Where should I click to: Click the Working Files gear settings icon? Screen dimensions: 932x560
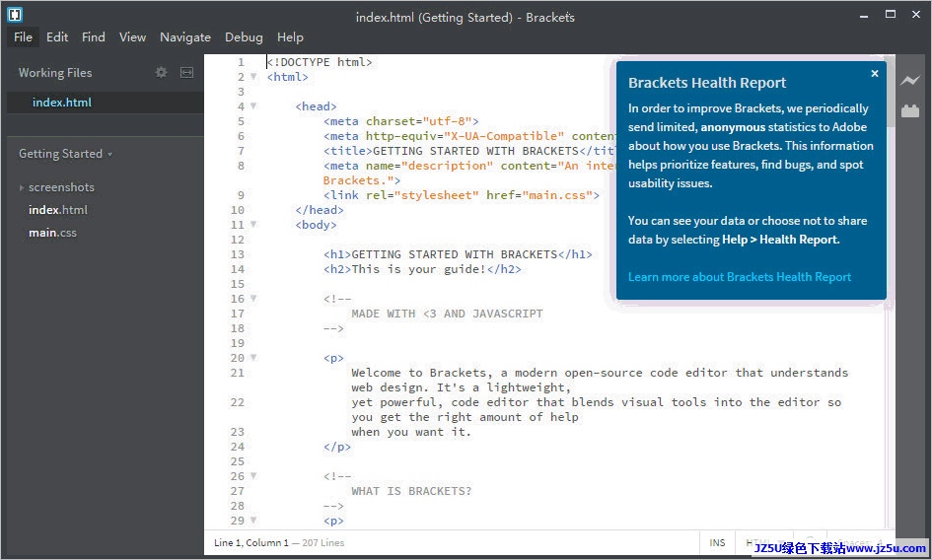(x=161, y=73)
